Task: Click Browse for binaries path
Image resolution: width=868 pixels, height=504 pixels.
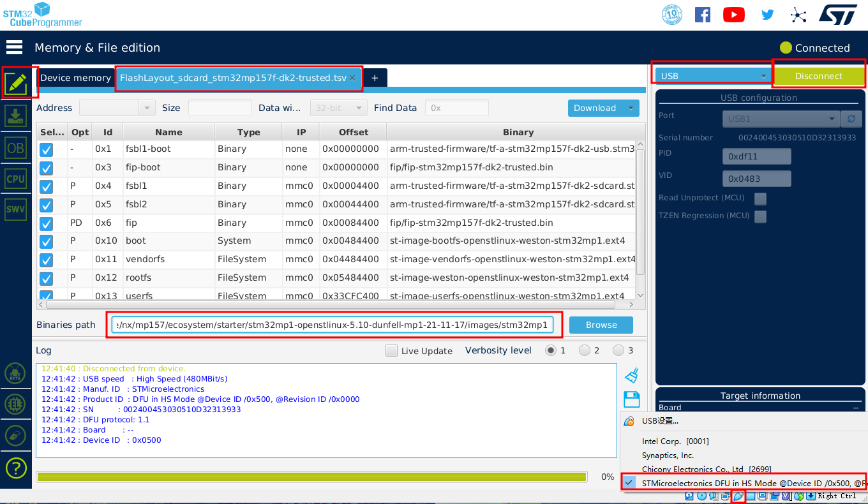Action: click(x=601, y=325)
